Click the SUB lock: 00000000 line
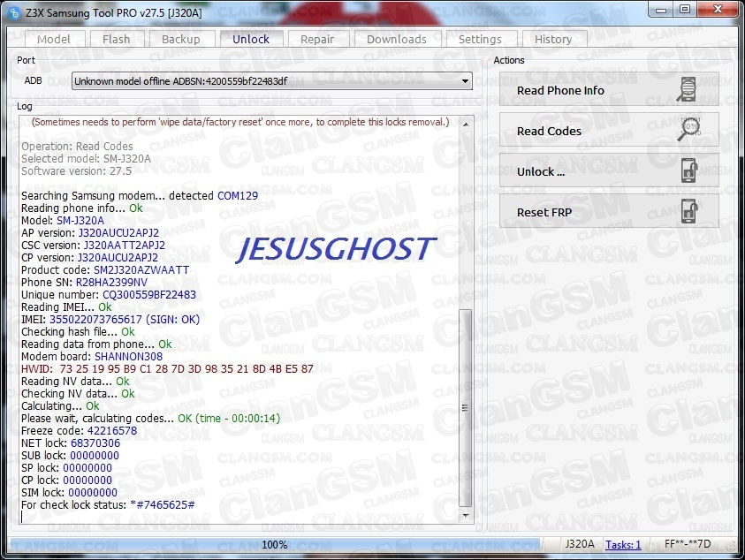The width and height of the screenshot is (745, 560). coord(70,456)
